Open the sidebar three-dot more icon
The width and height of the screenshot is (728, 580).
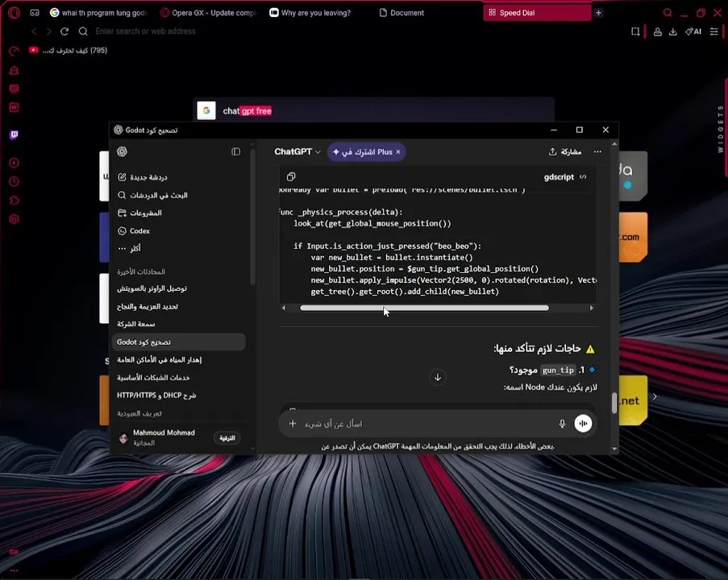click(x=14, y=570)
